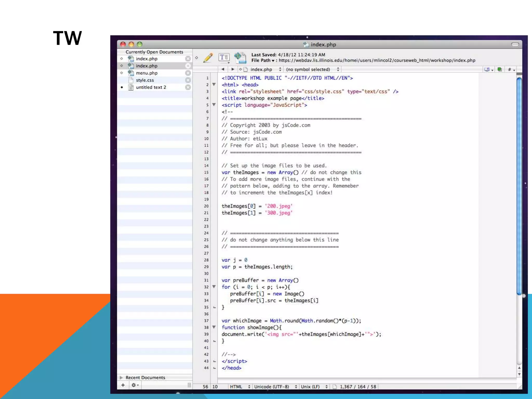Viewport: 532px width, 399px height.
Task: Close menu.php in the documents list
Action: point(188,73)
